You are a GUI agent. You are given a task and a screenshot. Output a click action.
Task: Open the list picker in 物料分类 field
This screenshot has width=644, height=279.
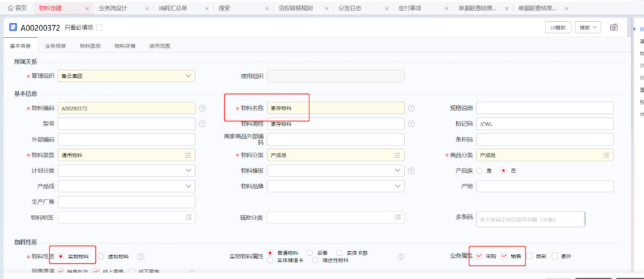point(397,155)
